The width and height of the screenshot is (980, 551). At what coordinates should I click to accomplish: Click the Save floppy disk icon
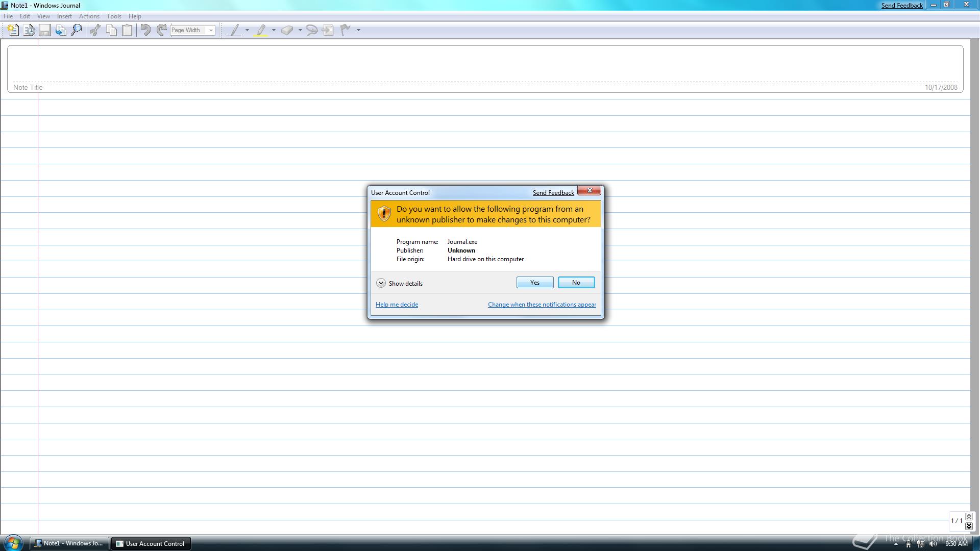(45, 30)
